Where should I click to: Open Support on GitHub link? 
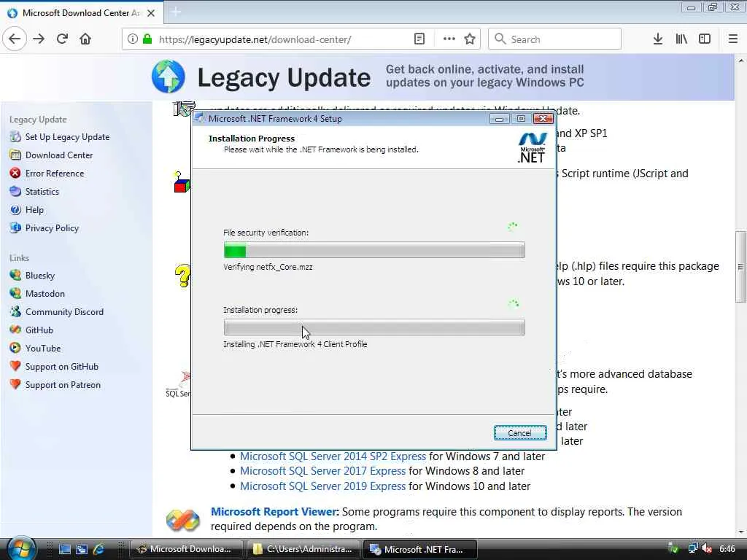61,367
